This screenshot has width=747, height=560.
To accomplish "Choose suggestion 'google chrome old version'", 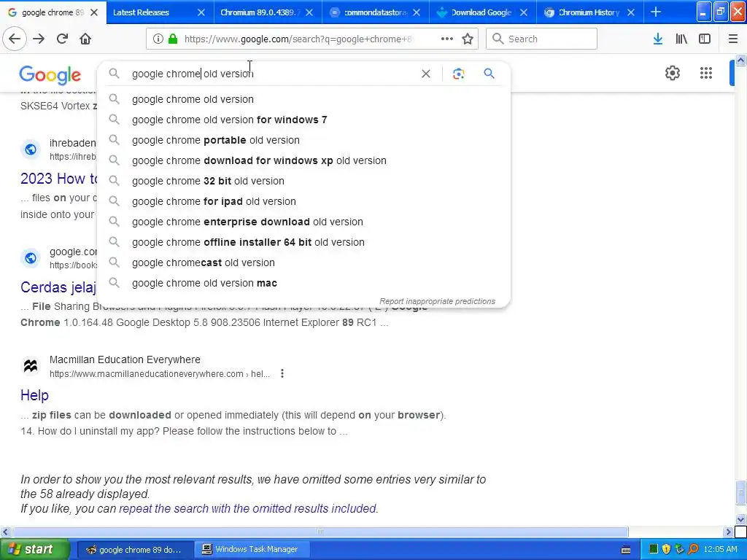I will click(303, 99).
